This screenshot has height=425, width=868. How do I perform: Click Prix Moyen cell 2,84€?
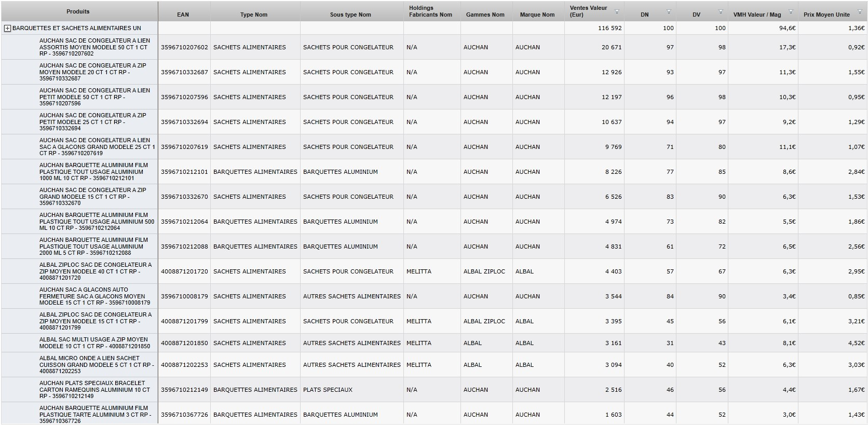pos(856,172)
